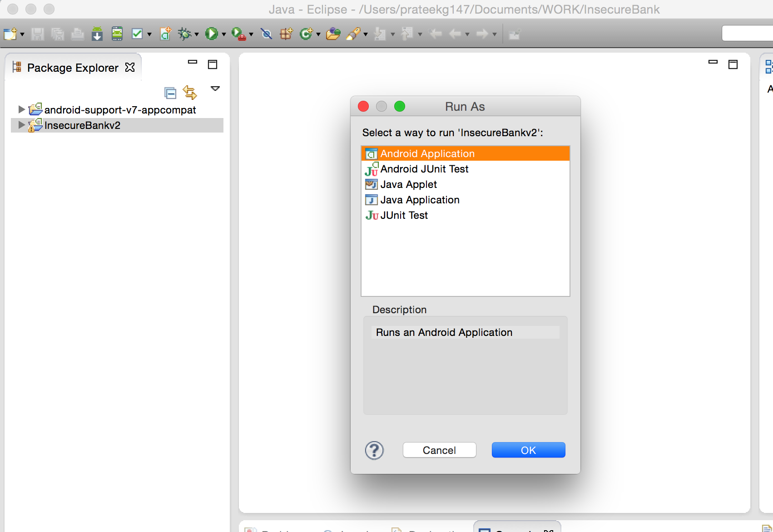Open the Run configurations dropdown arrow
Screen dimensions: 773x532
tap(223, 34)
